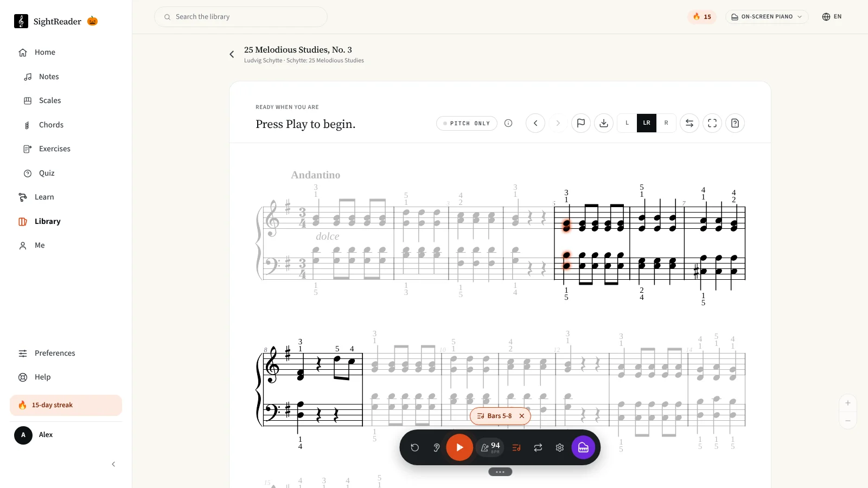Click the restart/reset icon in the playback bar
Viewport: 868px width, 488px height.
[x=415, y=447]
